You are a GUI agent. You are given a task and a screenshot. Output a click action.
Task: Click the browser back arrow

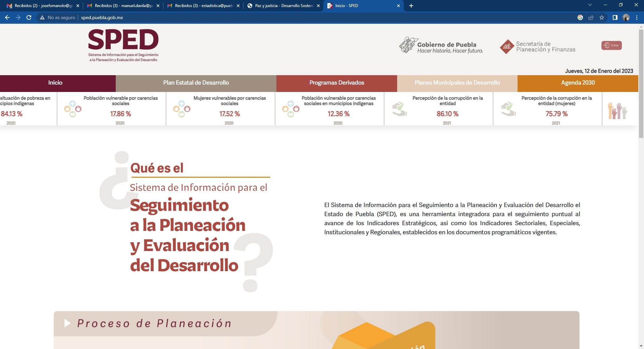click(7, 17)
